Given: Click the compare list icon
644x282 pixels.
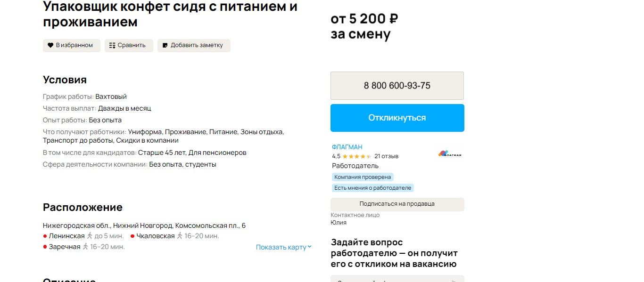Looking at the screenshot, I should [112, 46].
